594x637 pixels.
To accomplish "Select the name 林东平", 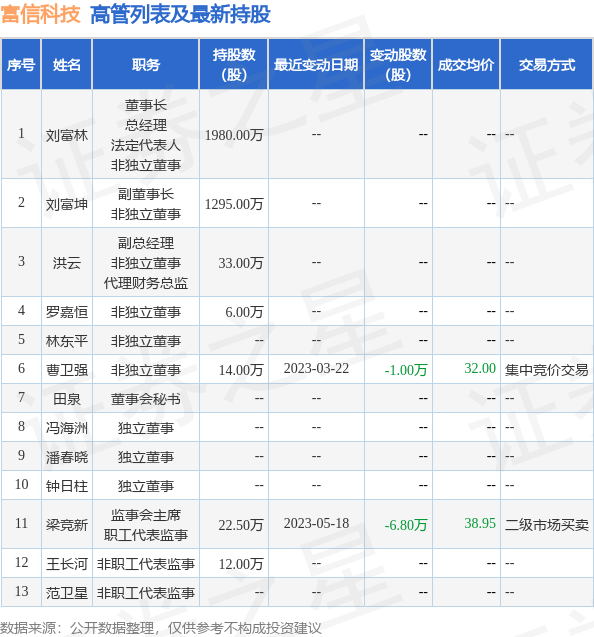I will 67,341.
